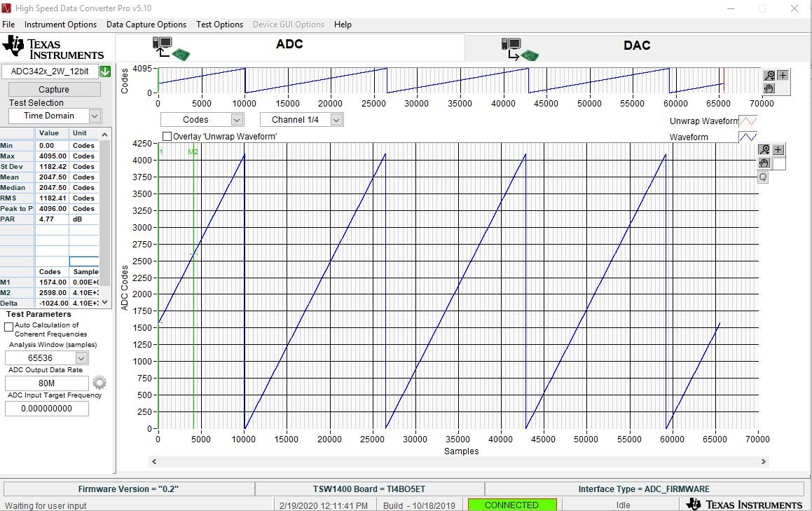
Task: Click the green CONNECTED status indicator
Action: point(512,505)
